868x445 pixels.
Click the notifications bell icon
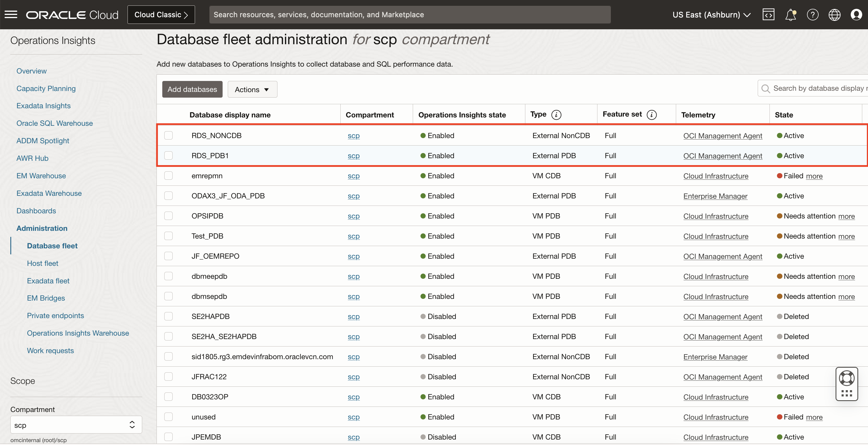(790, 14)
